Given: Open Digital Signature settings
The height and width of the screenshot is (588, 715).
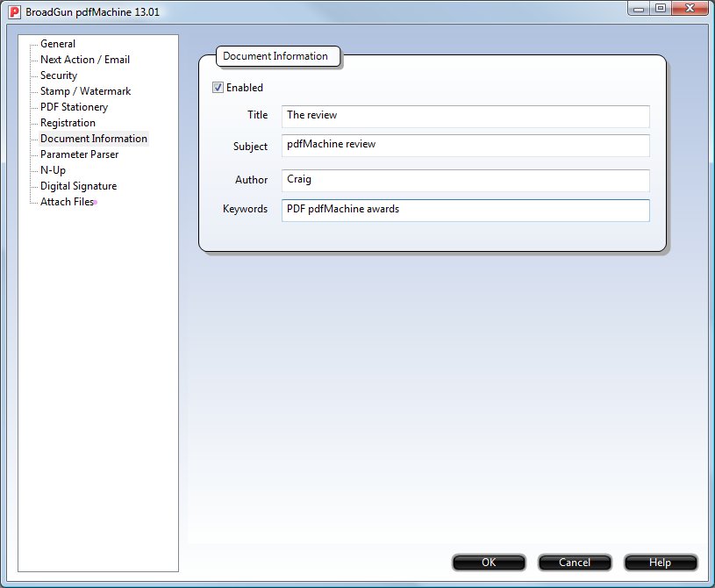Looking at the screenshot, I should 78,186.
